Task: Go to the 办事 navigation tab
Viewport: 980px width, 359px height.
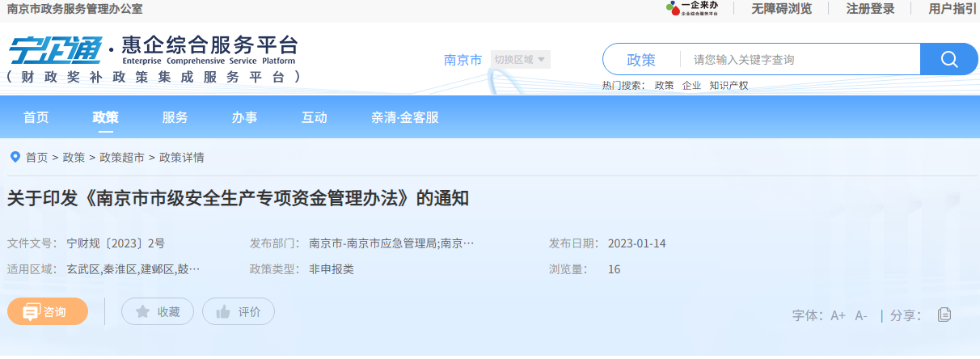Action: pyautogui.click(x=244, y=117)
